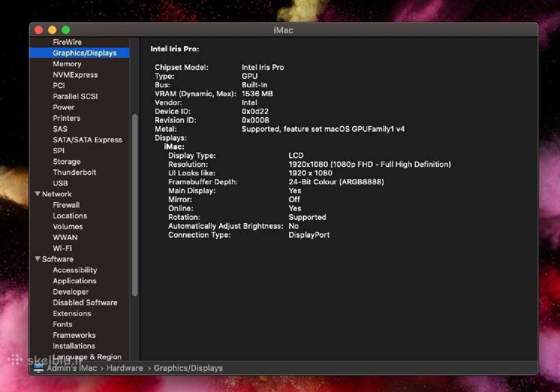Open Accessibility under Software

coord(75,270)
